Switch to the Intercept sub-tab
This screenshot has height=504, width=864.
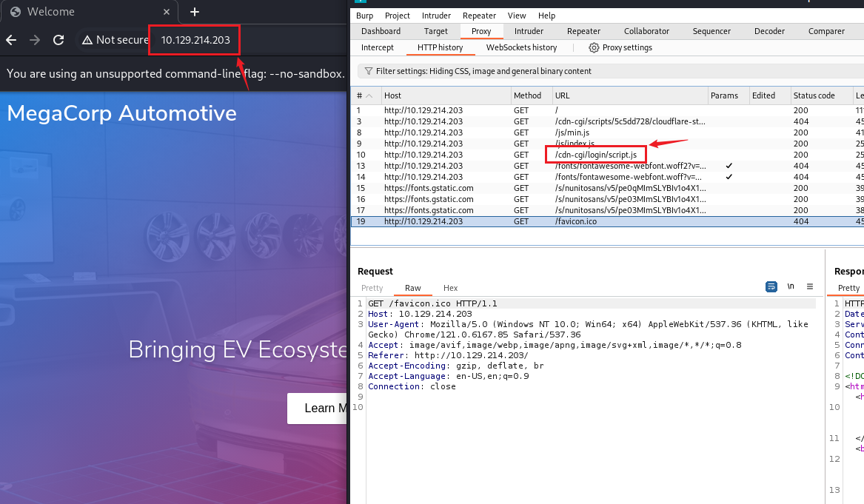[378, 47]
